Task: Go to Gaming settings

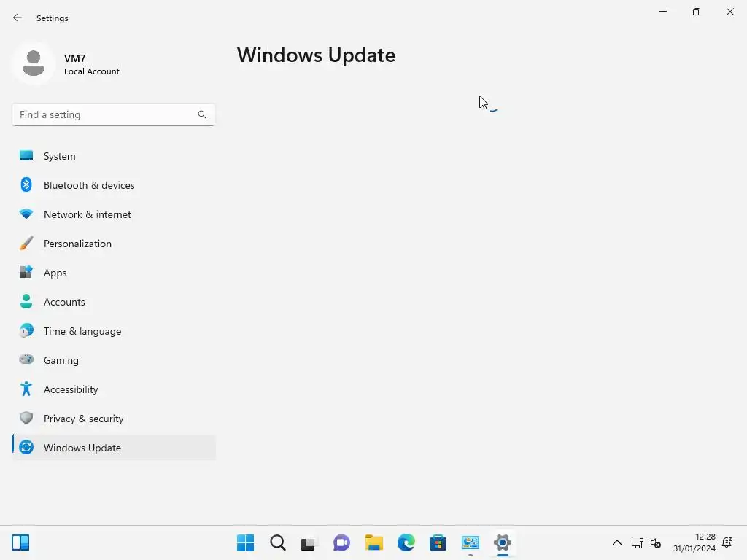Action: coord(113,360)
